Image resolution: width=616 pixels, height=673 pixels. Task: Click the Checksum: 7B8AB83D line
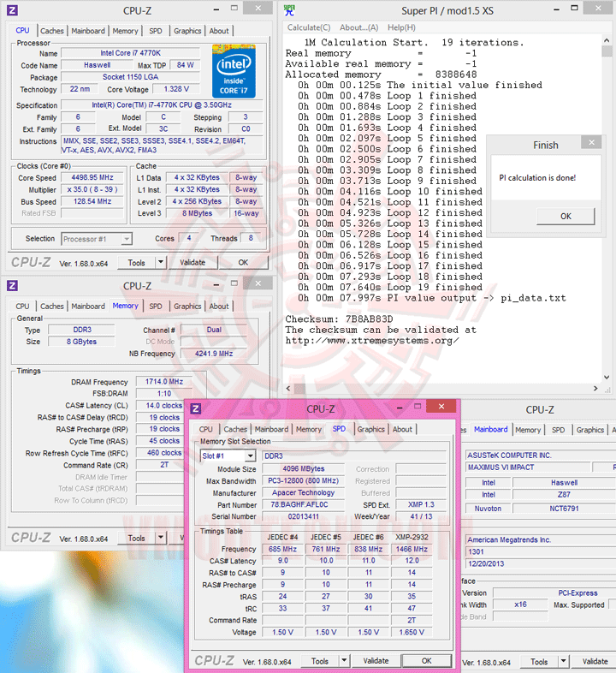[x=339, y=319]
